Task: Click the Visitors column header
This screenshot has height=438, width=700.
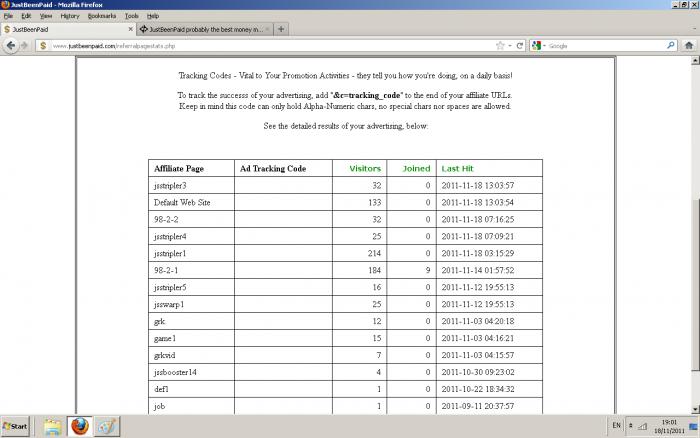Action: click(365, 168)
